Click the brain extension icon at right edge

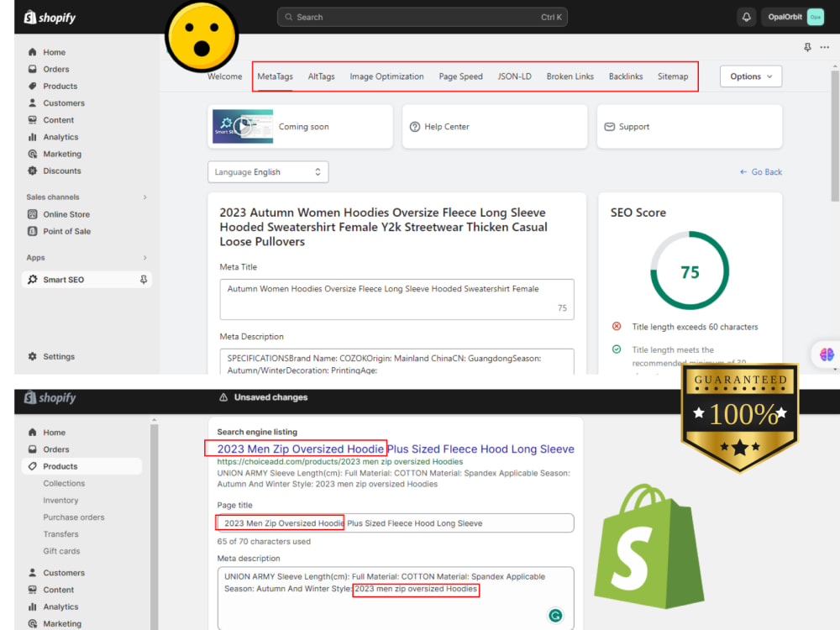point(827,354)
